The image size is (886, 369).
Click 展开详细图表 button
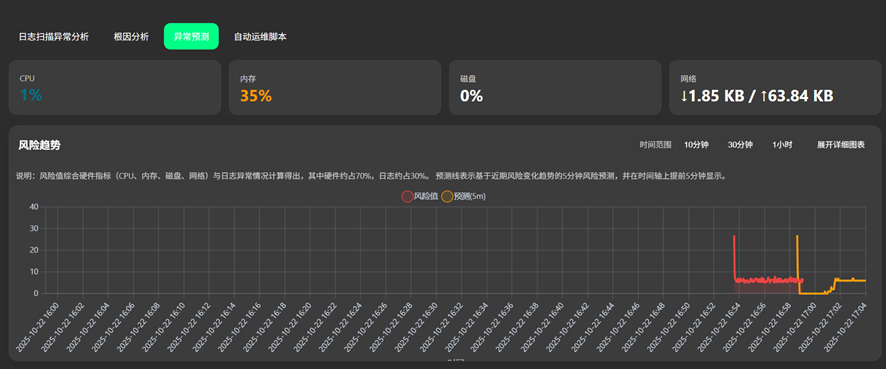pyautogui.click(x=840, y=145)
